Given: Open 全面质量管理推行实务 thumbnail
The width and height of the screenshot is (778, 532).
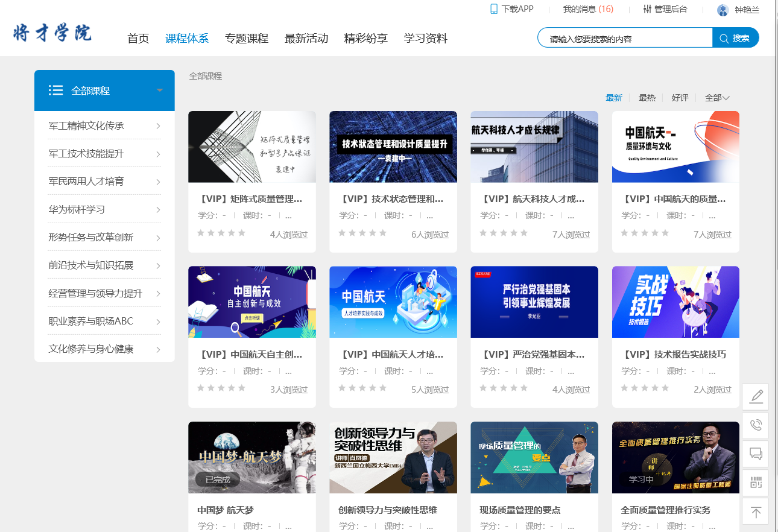Looking at the screenshot, I should coord(675,457).
